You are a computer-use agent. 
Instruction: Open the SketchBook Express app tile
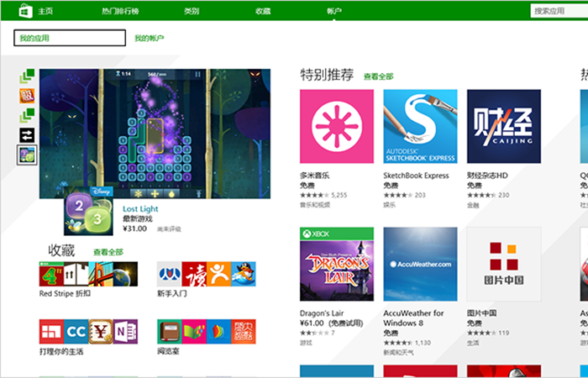pyautogui.click(x=420, y=126)
